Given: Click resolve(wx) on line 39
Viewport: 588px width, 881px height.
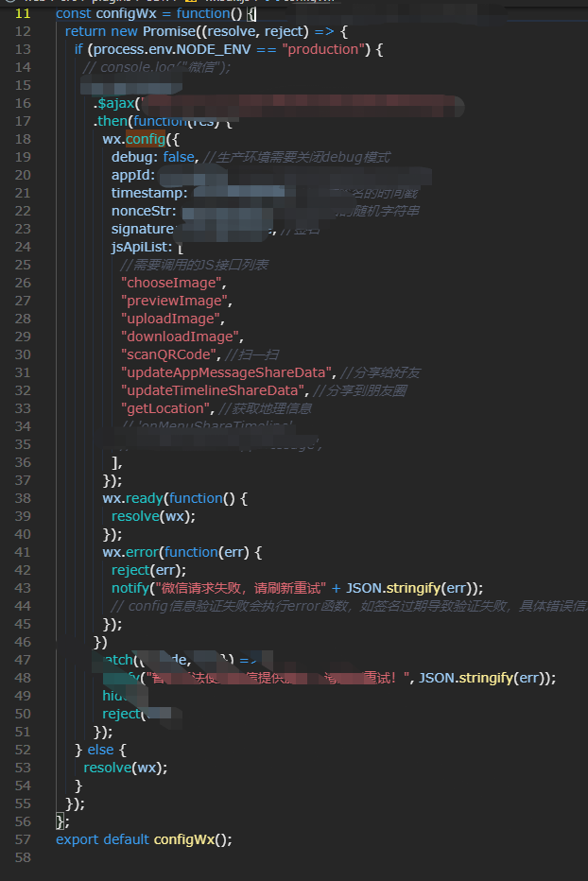Looking at the screenshot, I should point(152,517).
